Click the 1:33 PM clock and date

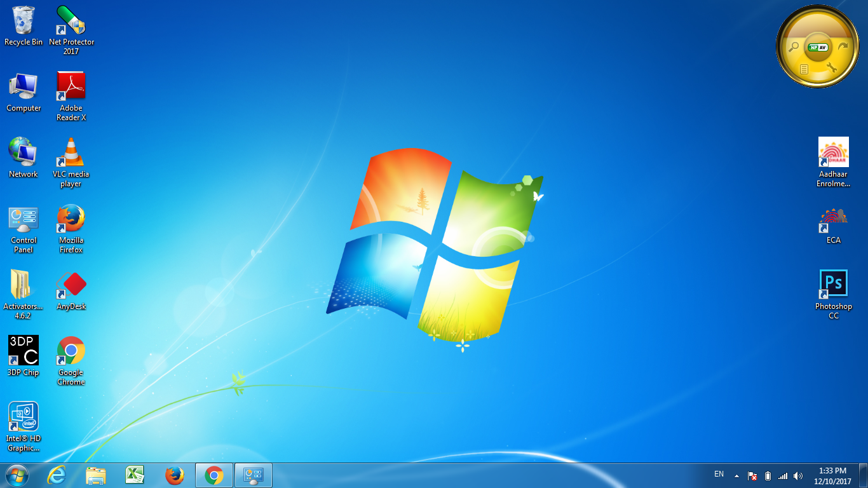[x=832, y=476]
